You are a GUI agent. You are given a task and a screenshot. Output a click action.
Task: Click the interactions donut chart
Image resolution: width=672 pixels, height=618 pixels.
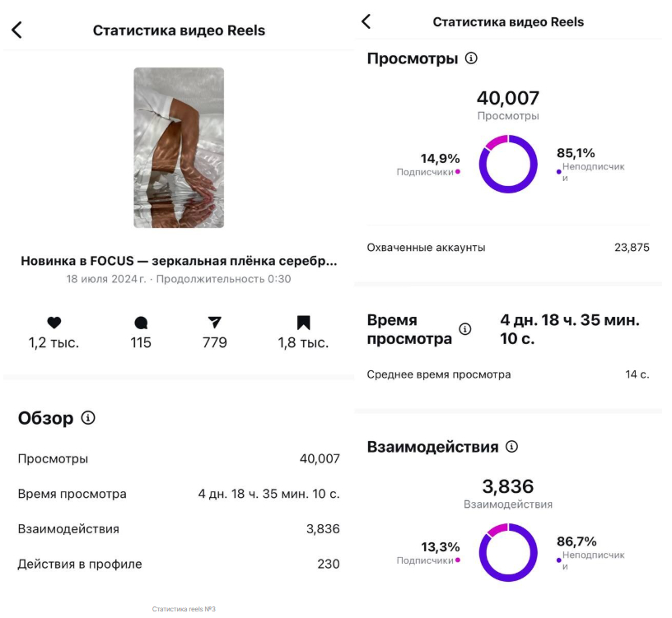(x=508, y=552)
